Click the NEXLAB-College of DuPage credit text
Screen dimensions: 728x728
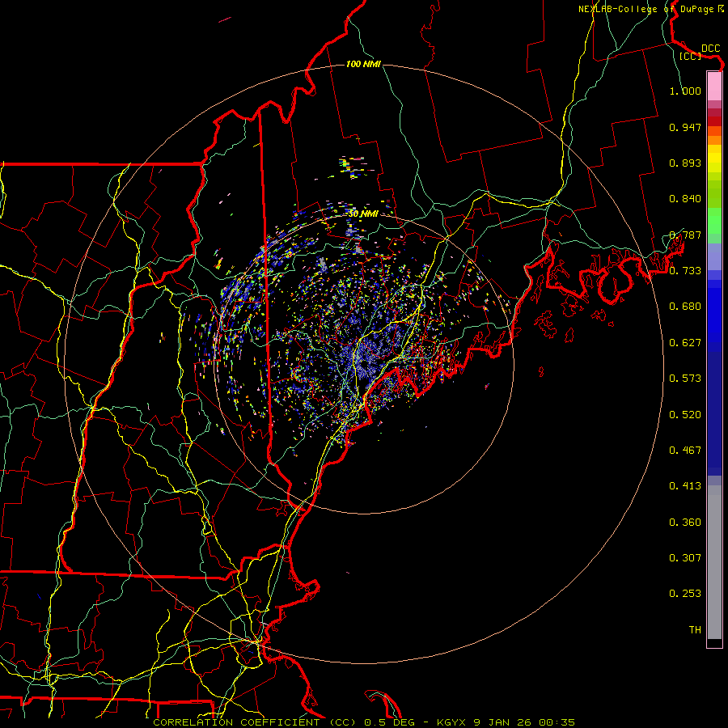[646, 9]
